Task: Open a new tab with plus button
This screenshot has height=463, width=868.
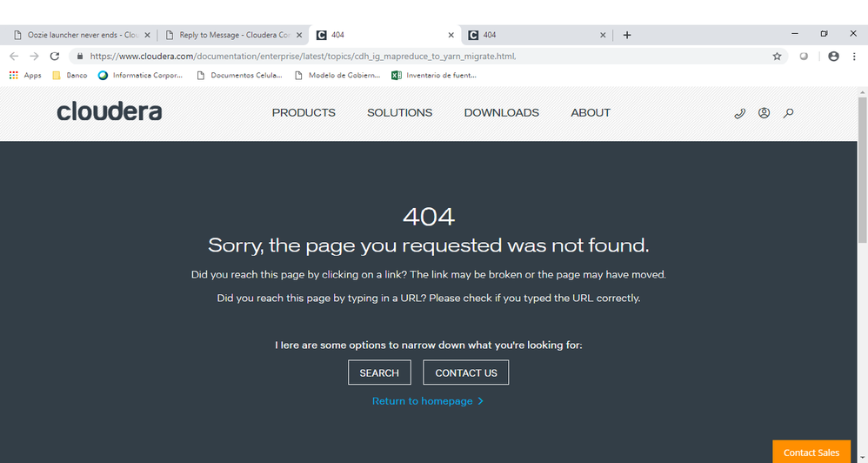Action: 626,35
